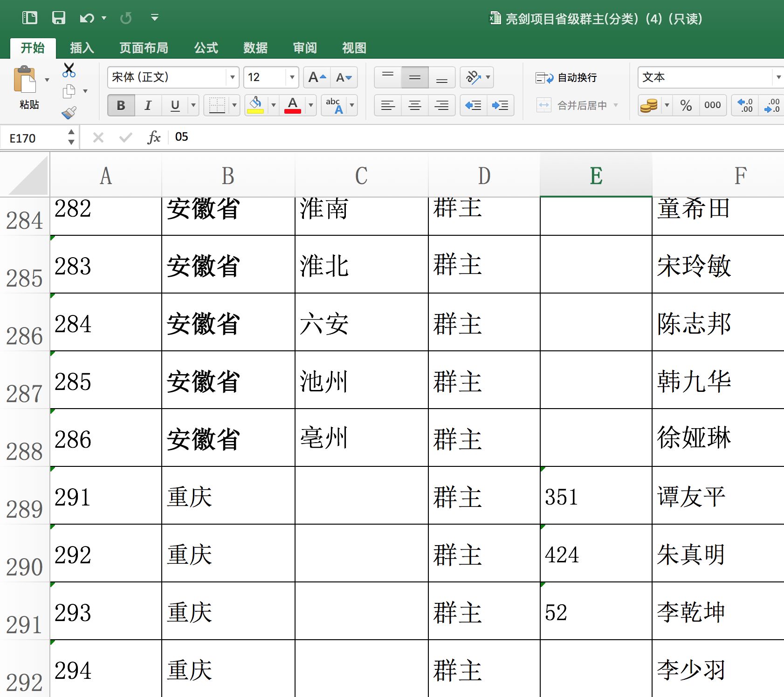This screenshot has width=784, height=697.
Task: Select row 289 header
Action: [x=25, y=496]
